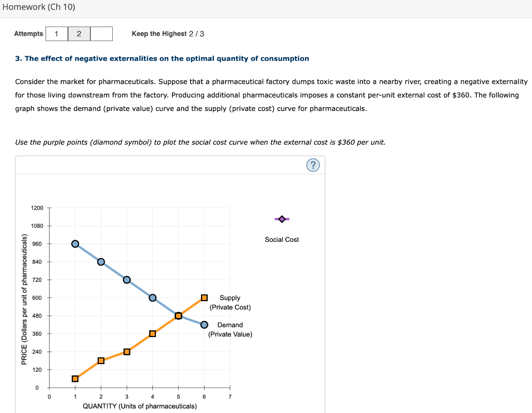
Task: Click the Demand circle at price 600
Action: point(152,298)
